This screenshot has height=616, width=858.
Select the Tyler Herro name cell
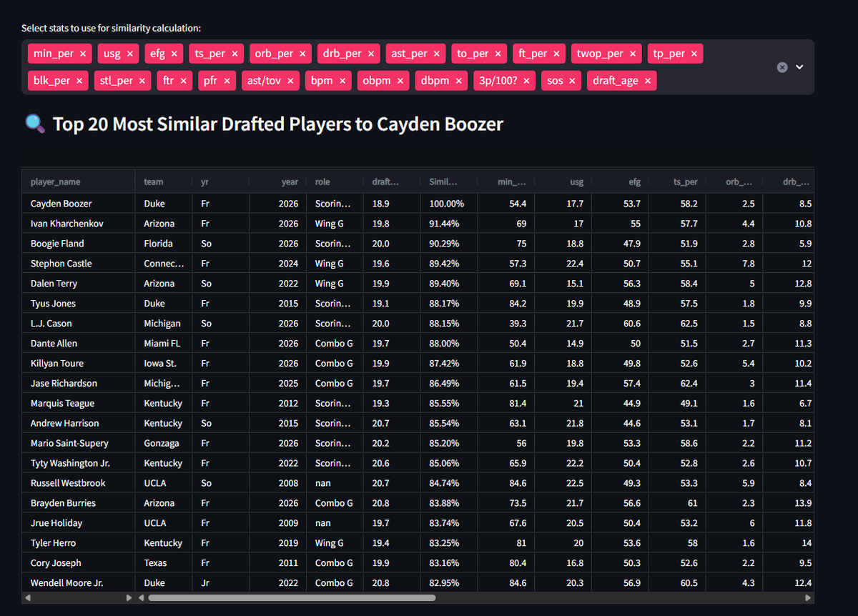78,543
